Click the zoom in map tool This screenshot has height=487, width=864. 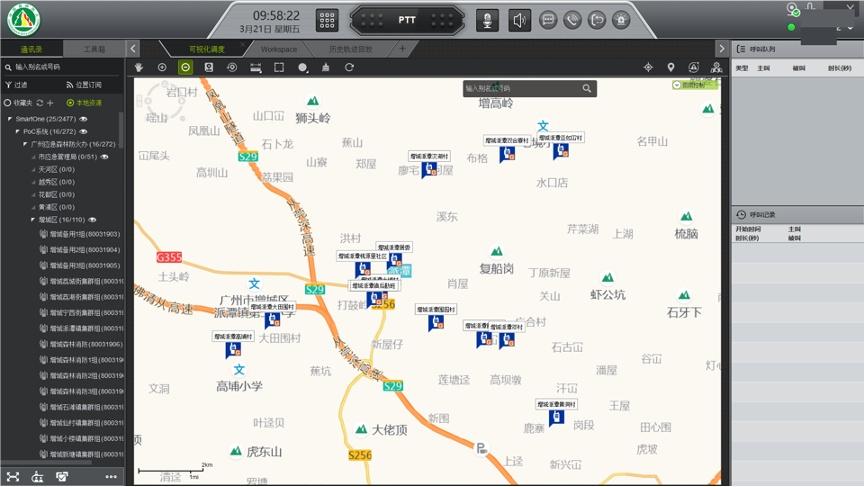162,67
